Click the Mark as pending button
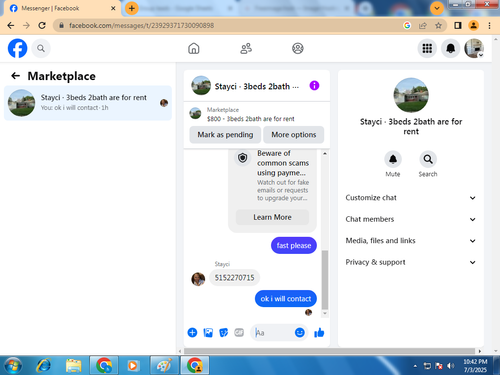The image size is (500, 375). coord(225,135)
